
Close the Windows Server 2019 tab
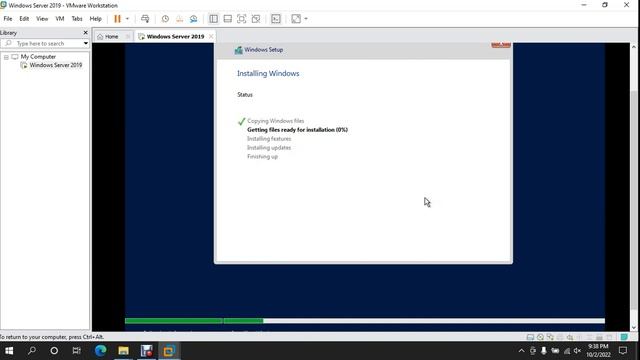click(211, 37)
